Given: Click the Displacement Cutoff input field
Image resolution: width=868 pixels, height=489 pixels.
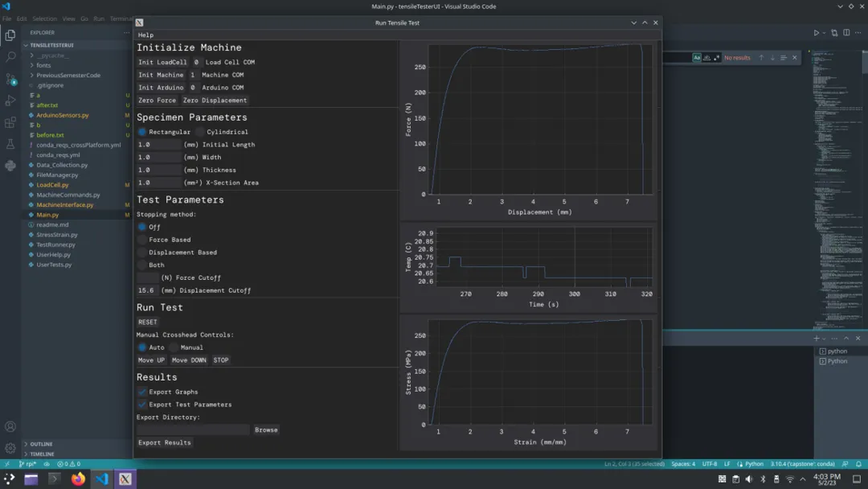Looking at the screenshot, I should pos(148,290).
